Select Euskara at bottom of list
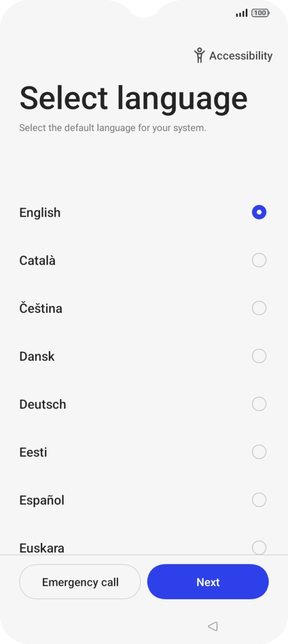 pyautogui.click(x=259, y=547)
